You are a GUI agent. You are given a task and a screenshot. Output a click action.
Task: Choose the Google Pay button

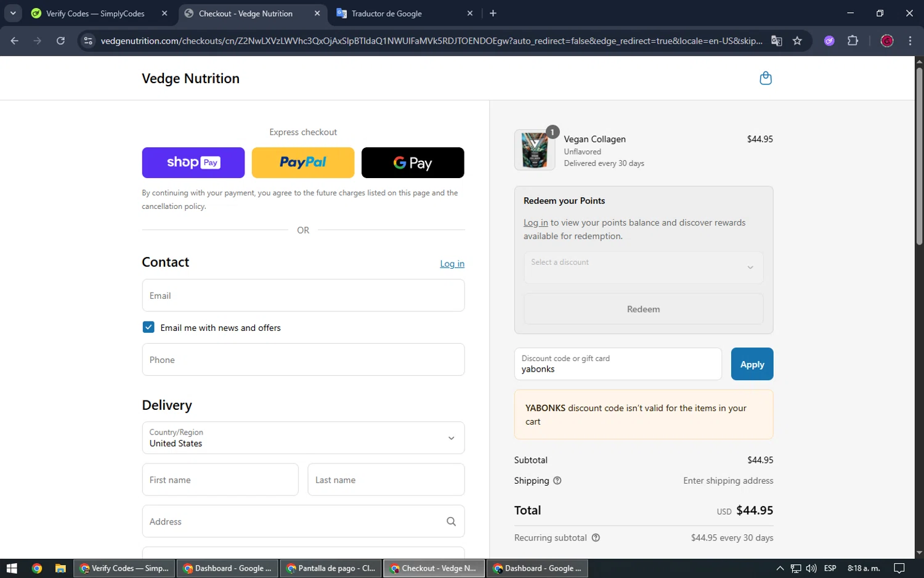(413, 163)
